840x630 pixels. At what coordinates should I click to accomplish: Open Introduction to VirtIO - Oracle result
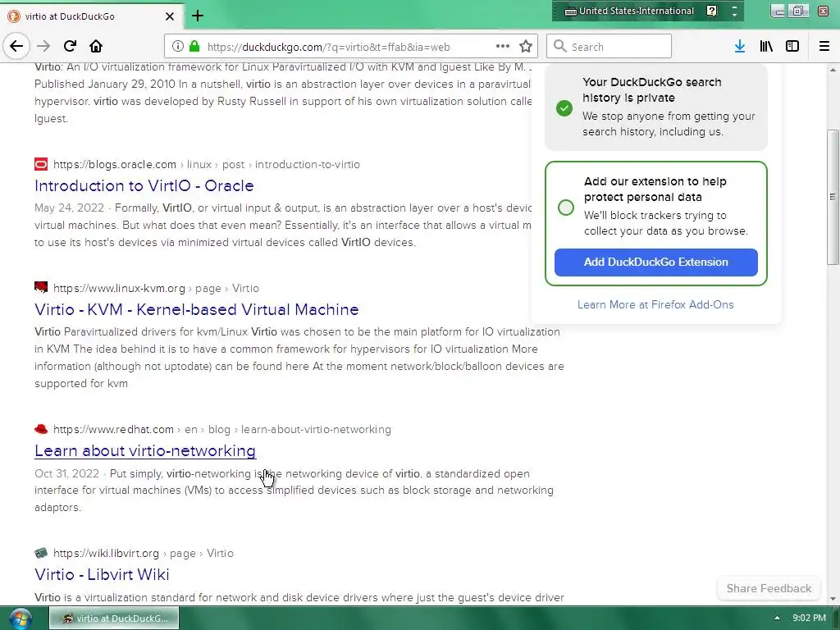click(144, 185)
